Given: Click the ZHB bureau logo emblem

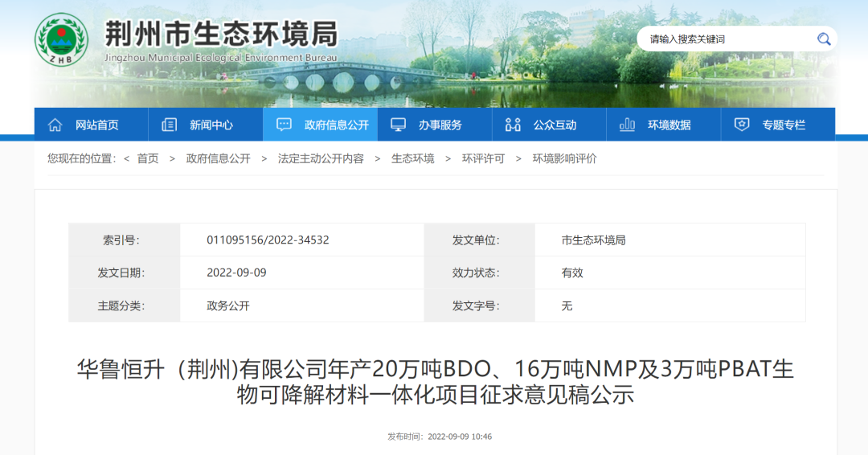Looking at the screenshot, I should (62, 40).
